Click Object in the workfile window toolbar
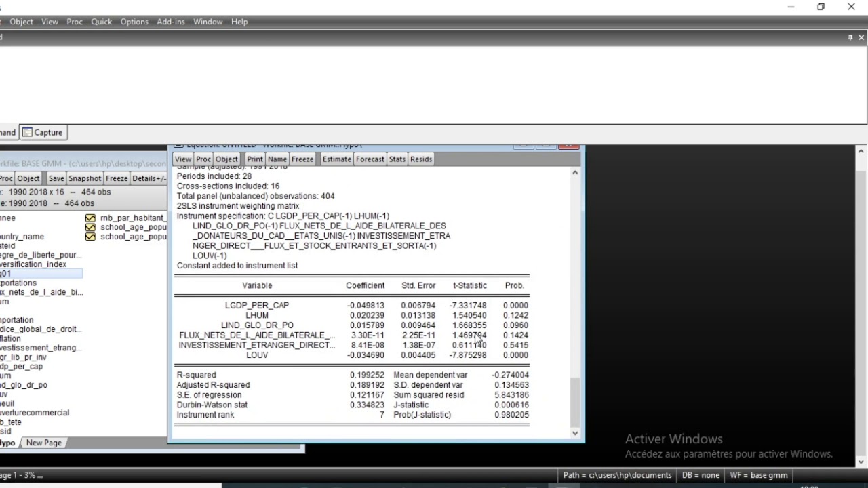 (x=28, y=178)
